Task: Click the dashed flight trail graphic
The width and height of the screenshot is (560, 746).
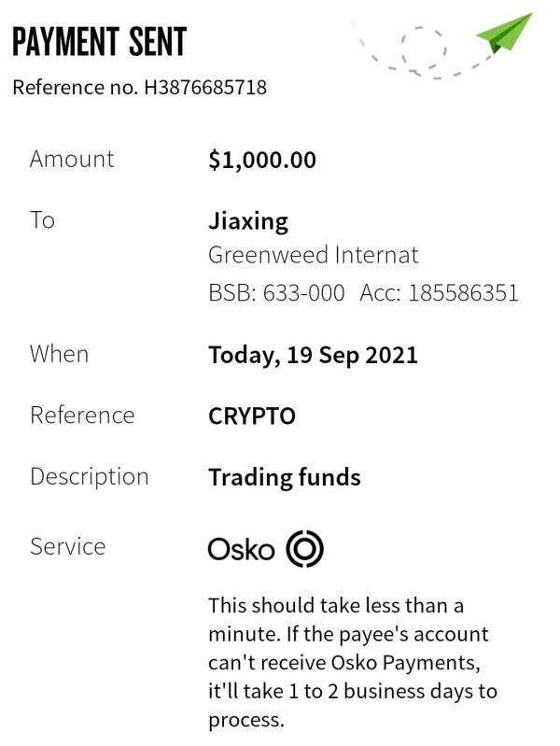Action: (x=421, y=52)
